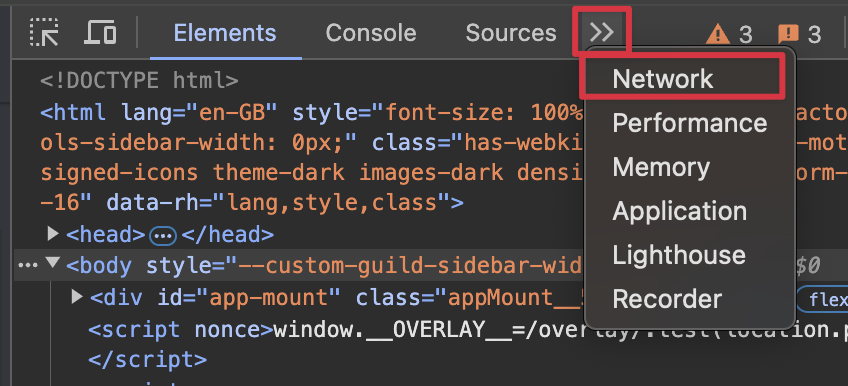
Task: Toggle the device toolbar icon
Action: tap(101, 32)
